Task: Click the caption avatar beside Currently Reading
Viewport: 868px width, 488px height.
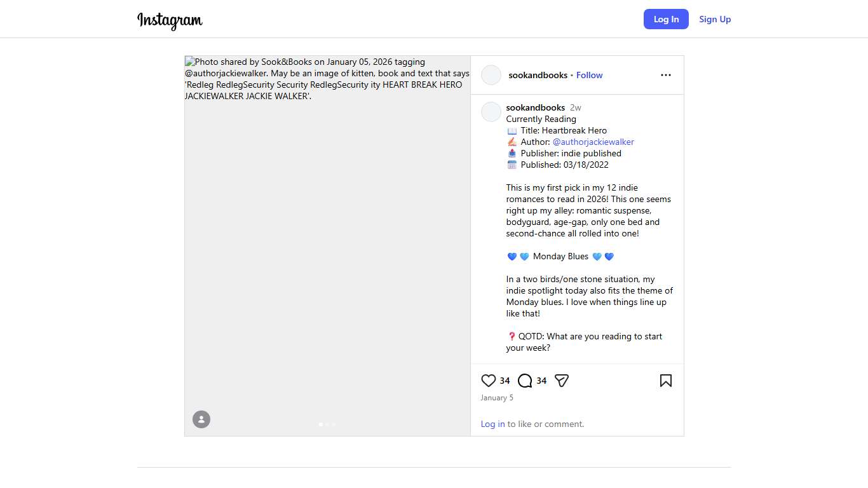Action: coord(491,112)
